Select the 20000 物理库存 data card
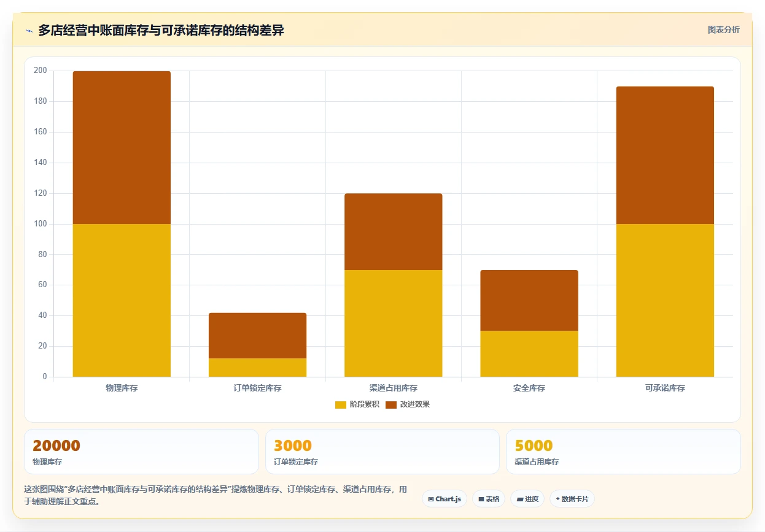The image size is (765, 532). [141, 452]
